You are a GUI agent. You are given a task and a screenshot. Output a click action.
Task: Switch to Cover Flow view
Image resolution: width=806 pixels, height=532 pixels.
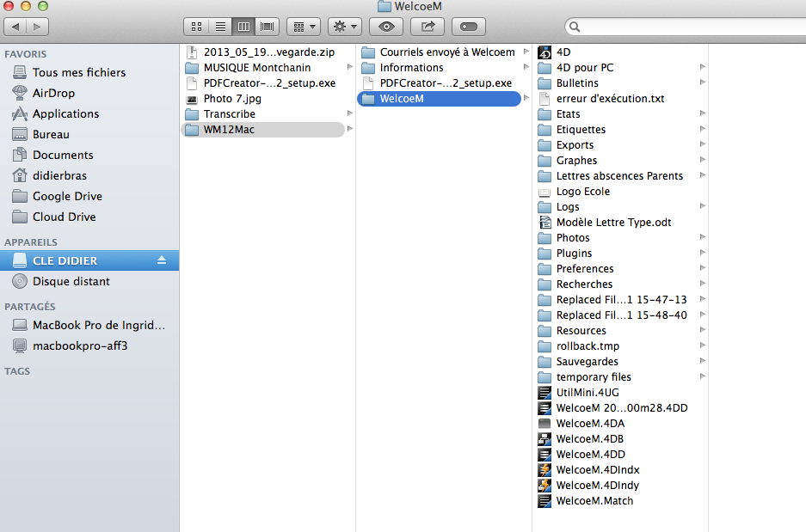(268, 27)
